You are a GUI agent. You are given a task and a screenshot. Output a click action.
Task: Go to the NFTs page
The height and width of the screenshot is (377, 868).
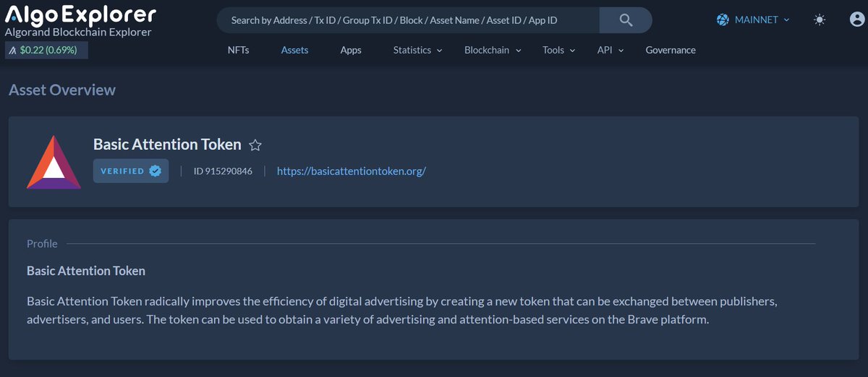238,50
